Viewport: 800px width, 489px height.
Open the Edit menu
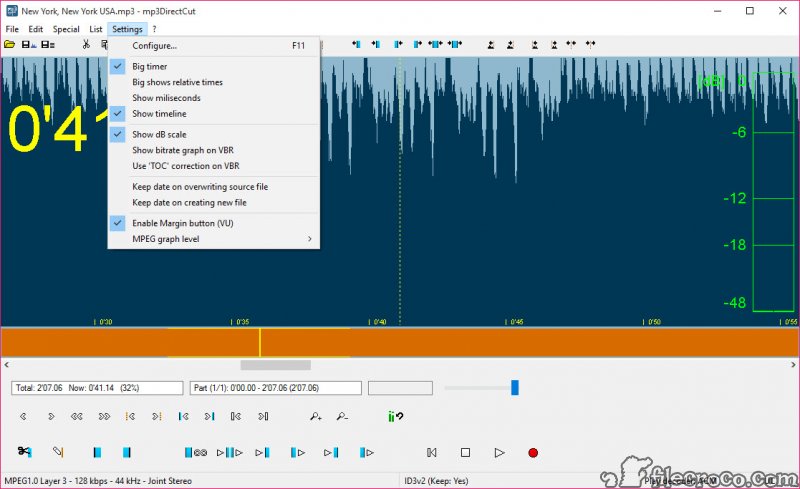click(x=35, y=29)
